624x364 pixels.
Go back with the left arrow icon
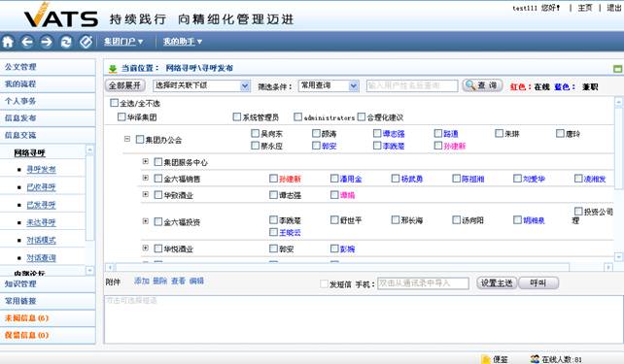point(27,42)
